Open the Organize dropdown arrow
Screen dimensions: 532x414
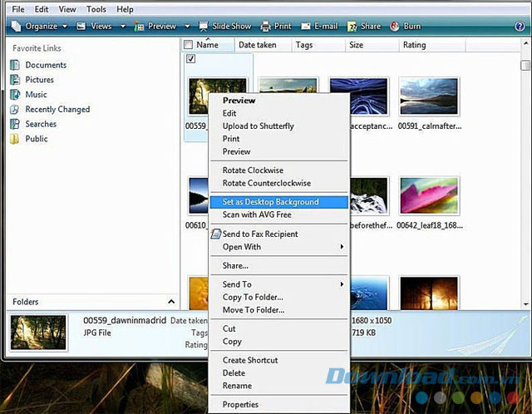(x=65, y=26)
